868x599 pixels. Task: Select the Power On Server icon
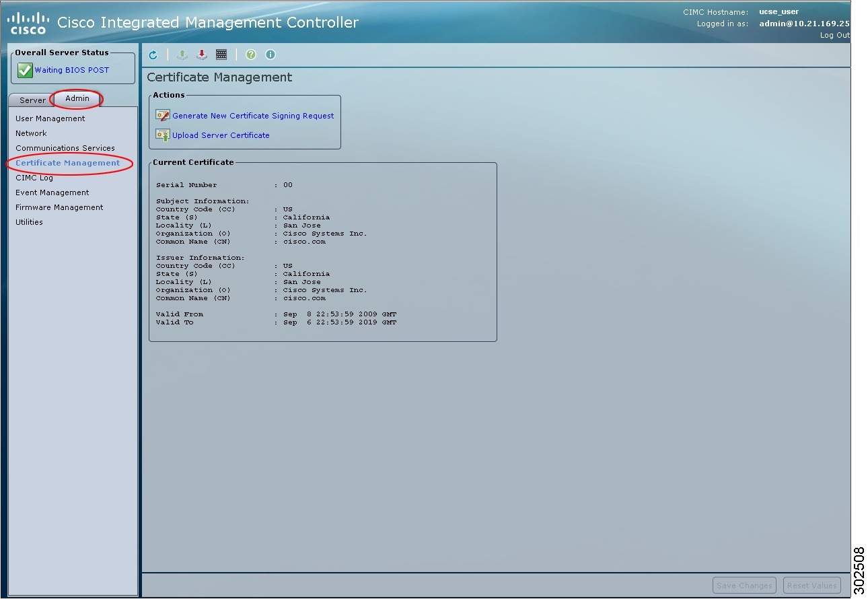pyautogui.click(x=182, y=55)
